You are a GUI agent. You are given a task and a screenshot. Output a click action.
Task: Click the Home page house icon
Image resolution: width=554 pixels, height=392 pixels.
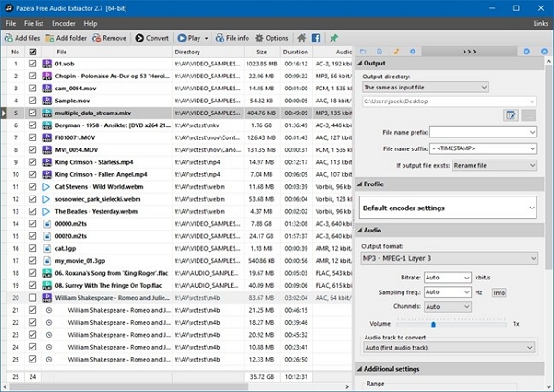click(x=301, y=38)
